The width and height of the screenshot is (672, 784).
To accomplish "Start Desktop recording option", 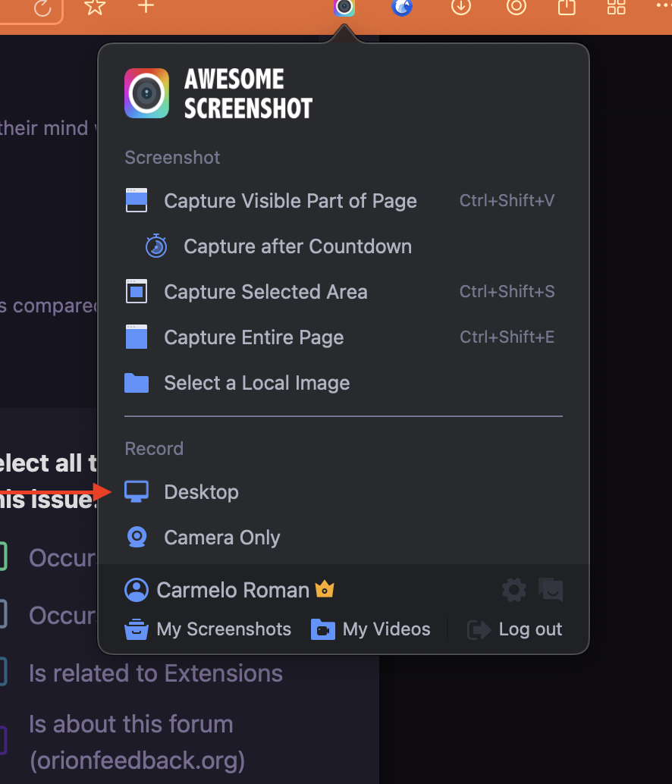I will point(201,492).
